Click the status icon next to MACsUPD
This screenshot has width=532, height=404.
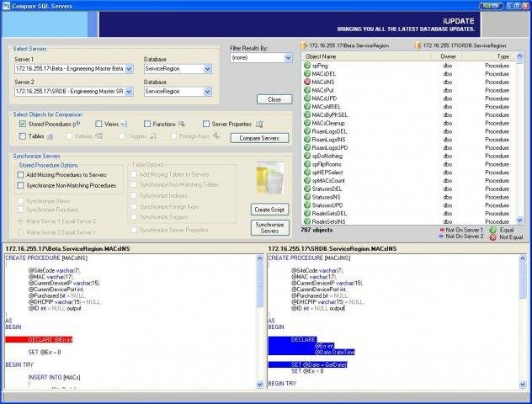(307, 98)
